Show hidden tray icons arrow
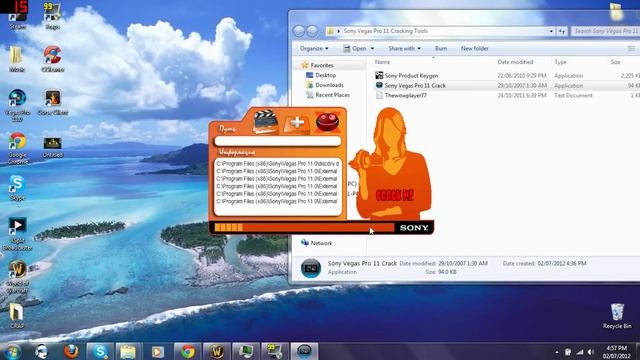 click(557, 352)
